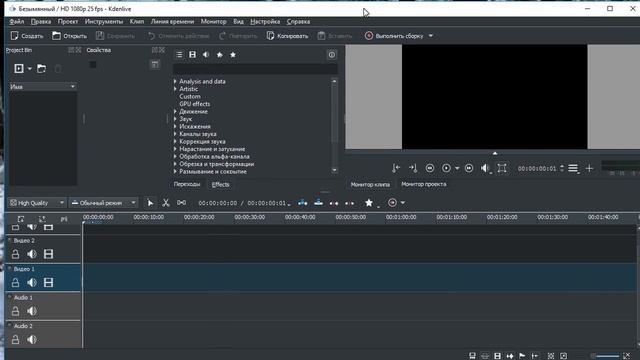Open the preview render dropdown arrow

(x=403, y=203)
